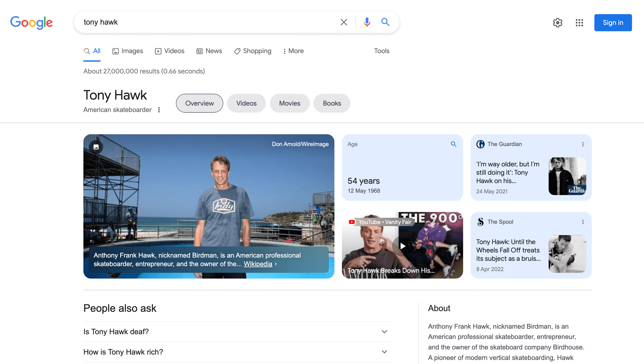The image size is (644, 364).
Task: Open Google apps with the grid icon
Action: click(579, 22)
